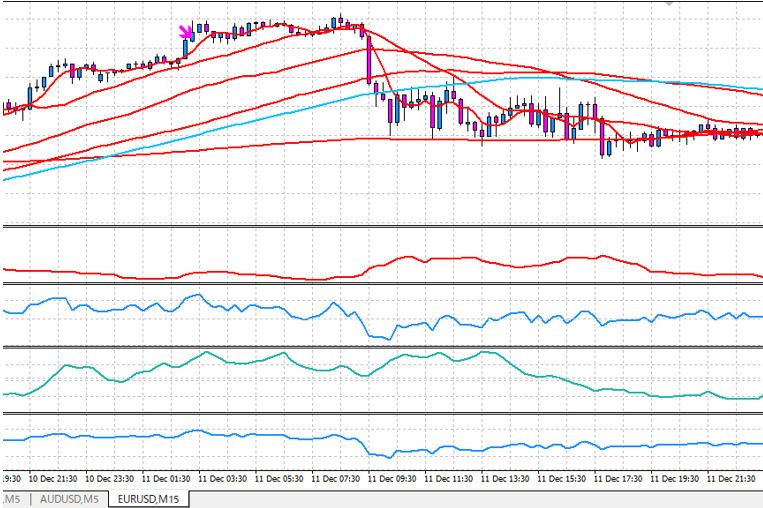The height and width of the screenshot is (508, 763).
Task: Click the '11 Dec 03:30' time label
Action: (x=222, y=479)
